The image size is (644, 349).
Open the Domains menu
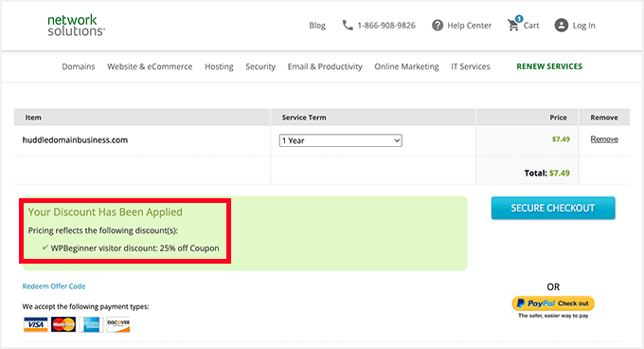79,66
